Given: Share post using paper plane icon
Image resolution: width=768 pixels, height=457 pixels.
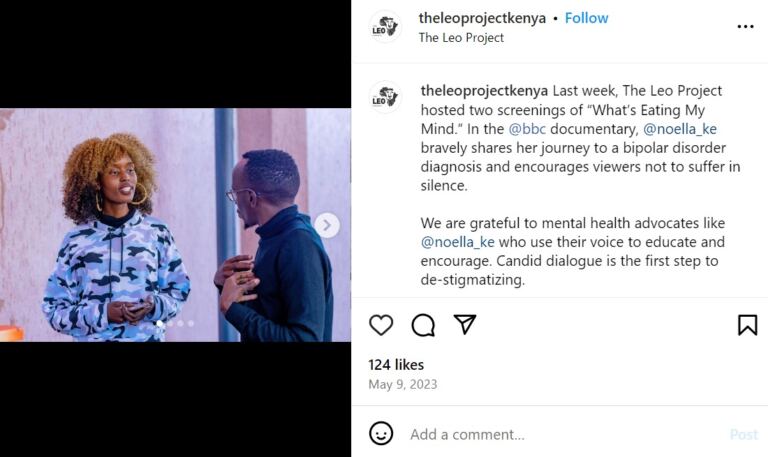Looking at the screenshot, I should tap(465, 325).
